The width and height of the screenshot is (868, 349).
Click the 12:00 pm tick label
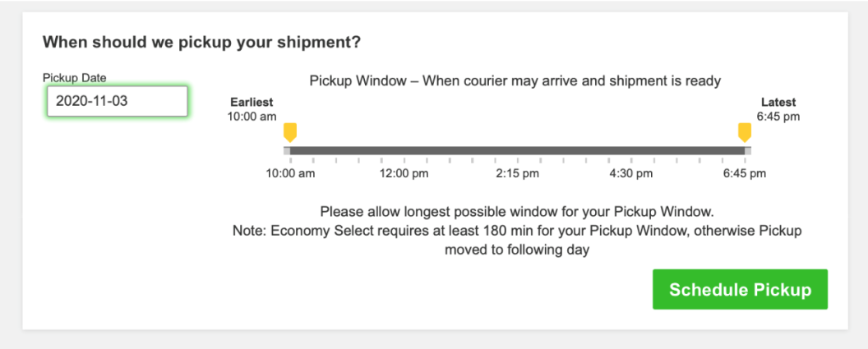point(404,173)
